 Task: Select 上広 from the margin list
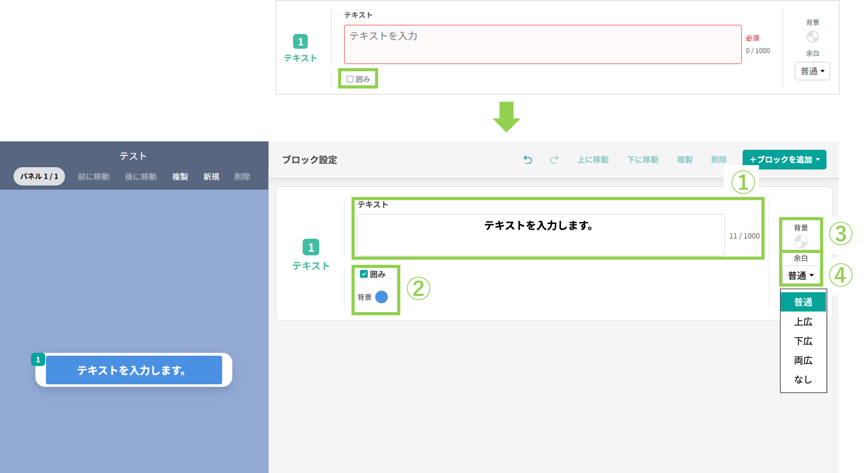click(x=803, y=322)
